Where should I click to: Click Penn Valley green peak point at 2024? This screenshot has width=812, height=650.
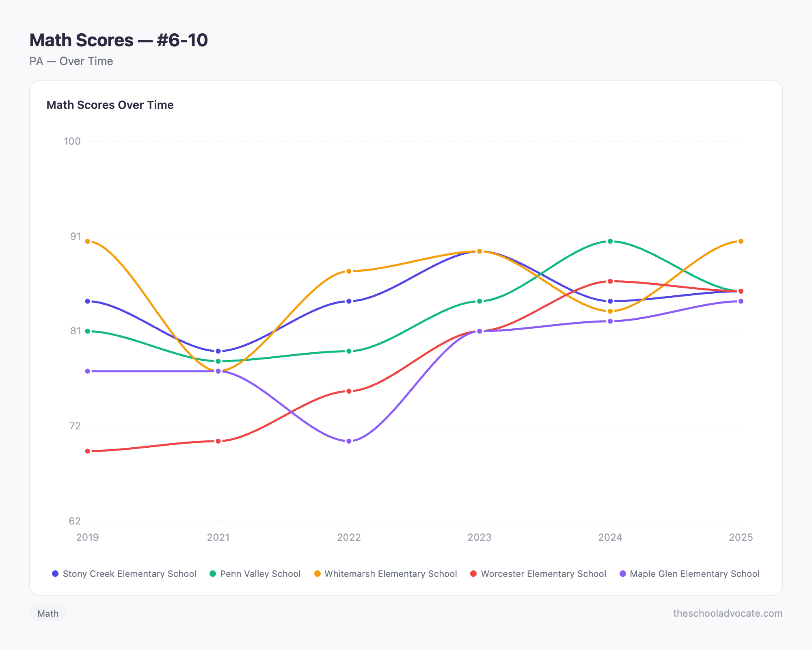(610, 241)
